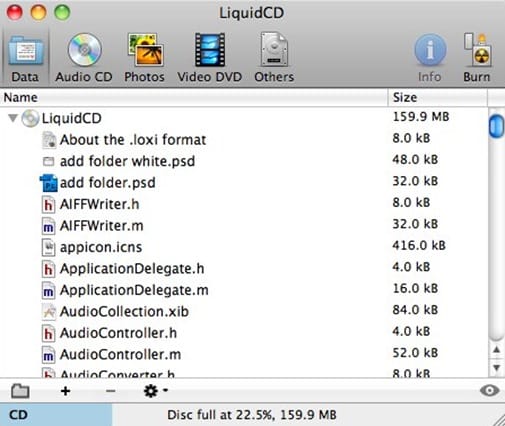Toggle the eye preview icon

489,391
